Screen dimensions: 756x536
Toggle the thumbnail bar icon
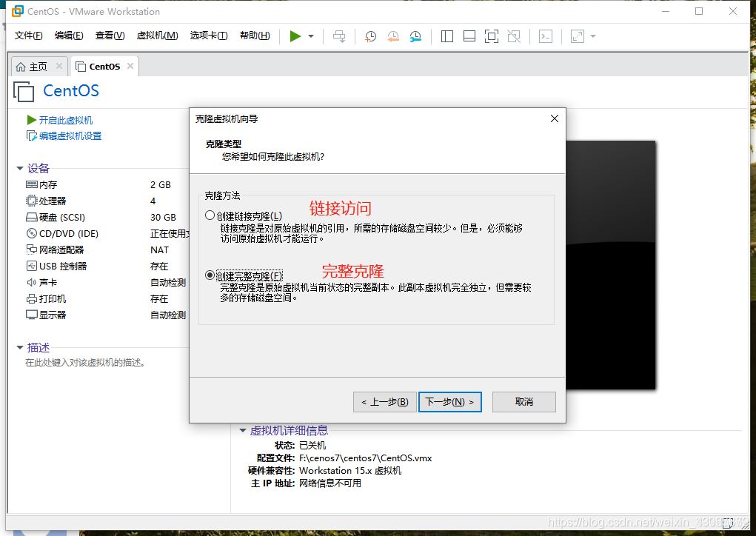point(469,36)
